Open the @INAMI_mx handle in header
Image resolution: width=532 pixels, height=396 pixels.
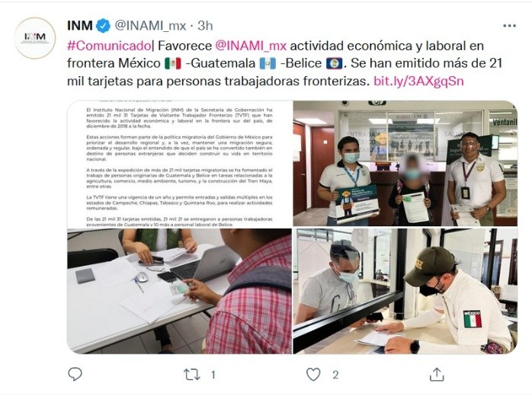pos(150,26)
